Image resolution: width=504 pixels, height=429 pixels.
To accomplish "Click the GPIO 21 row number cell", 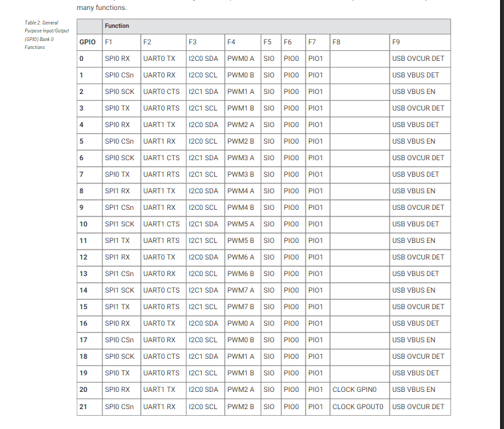I will [x=83, y=406].
